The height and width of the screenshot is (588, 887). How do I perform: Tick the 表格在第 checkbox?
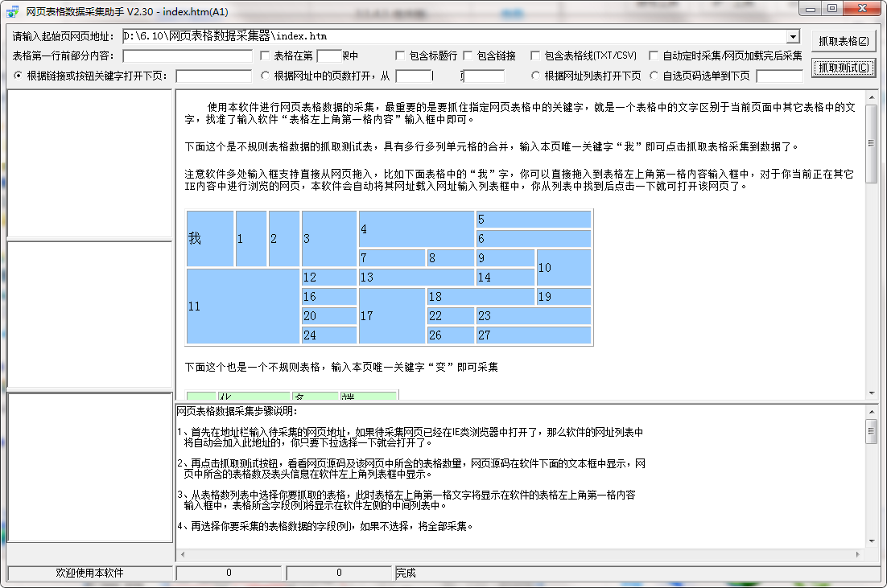pyautogui.click(x=266, y=56)
